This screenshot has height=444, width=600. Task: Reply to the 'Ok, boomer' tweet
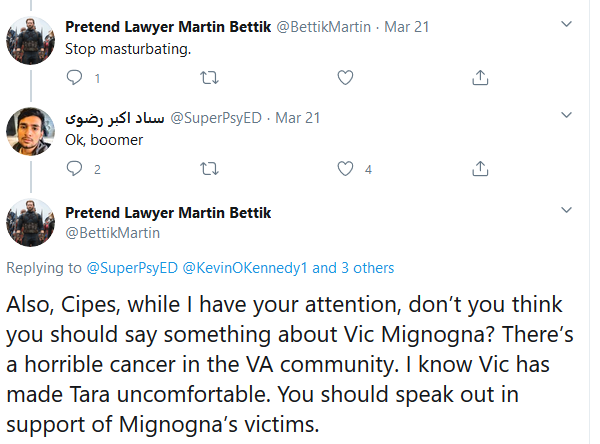point(74,168)
